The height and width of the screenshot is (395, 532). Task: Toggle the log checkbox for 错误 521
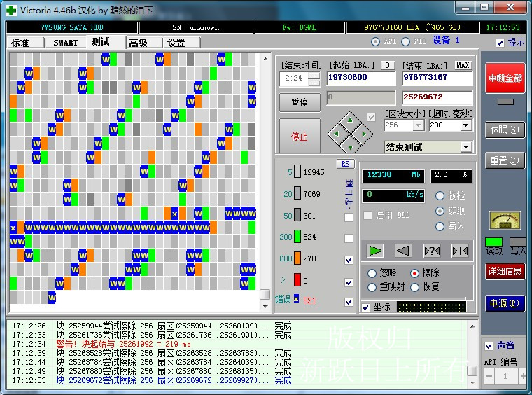(349, 302)
